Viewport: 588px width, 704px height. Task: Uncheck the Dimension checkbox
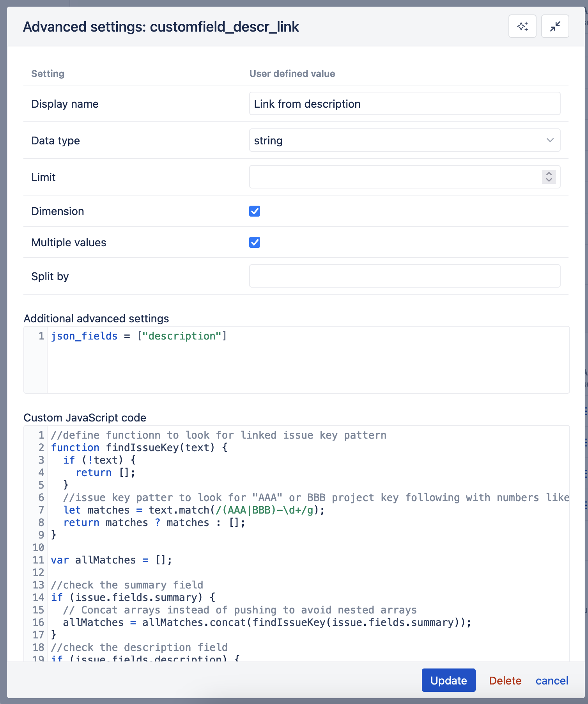pos(255,211)
